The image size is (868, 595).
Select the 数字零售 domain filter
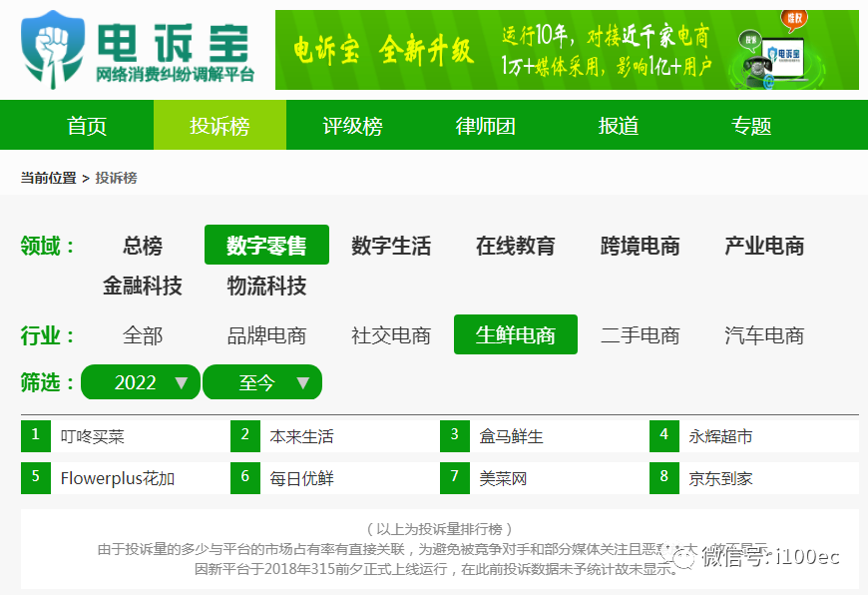coord(266,245)
